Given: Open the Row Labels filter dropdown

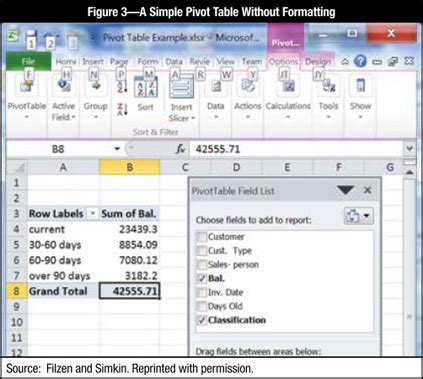Looking at the screenshot, I should [x=93, y=213].
